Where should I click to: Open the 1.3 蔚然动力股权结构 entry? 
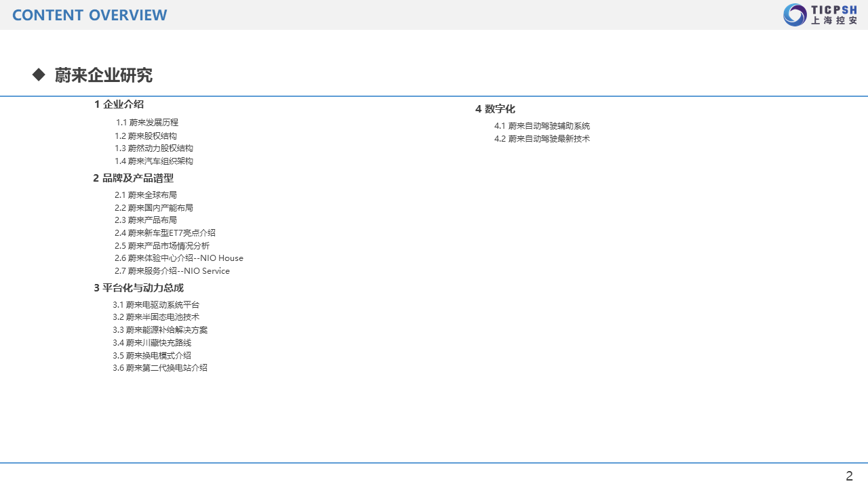coord(154,148)
